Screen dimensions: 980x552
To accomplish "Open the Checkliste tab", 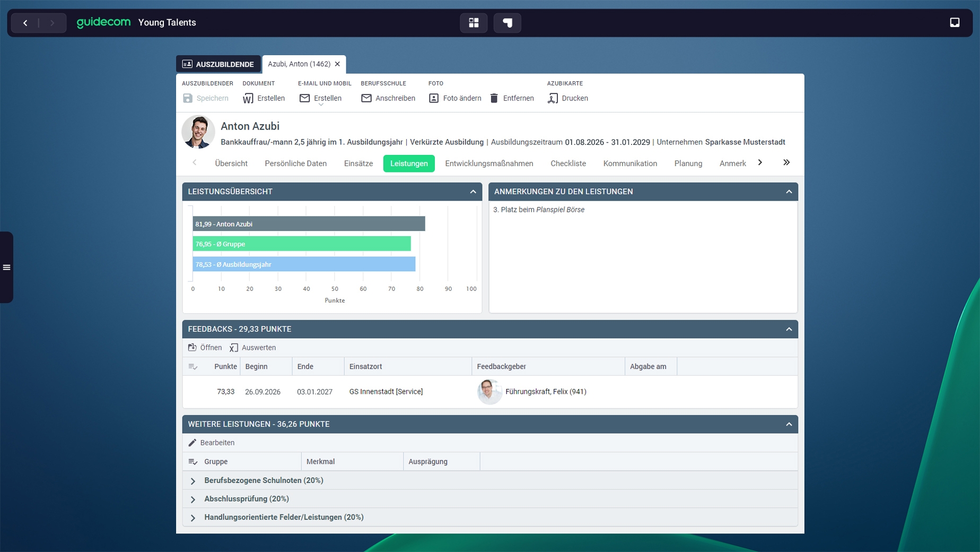I will [x=568, y=163].
